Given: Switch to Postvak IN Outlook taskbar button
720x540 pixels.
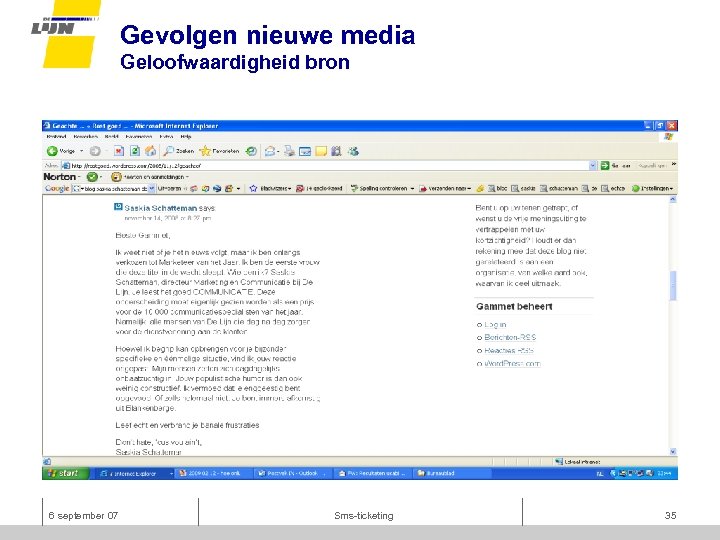Looking at the screenshot, I should coord(292,473).
